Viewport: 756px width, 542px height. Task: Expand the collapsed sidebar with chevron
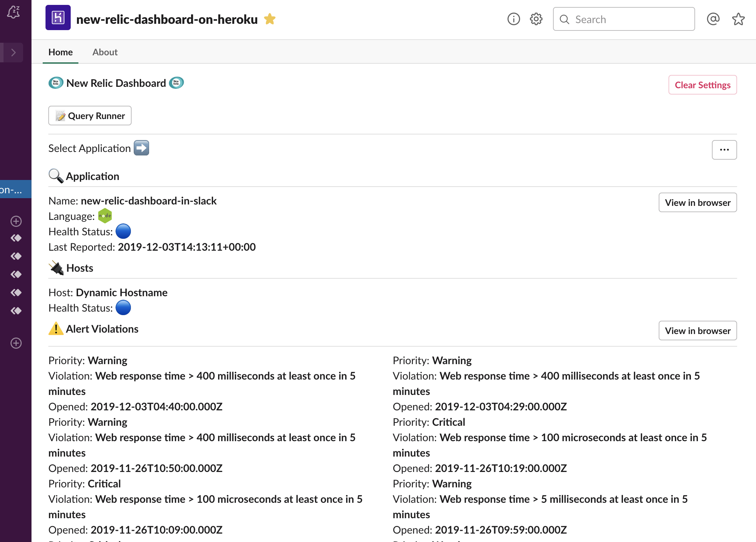(13, 53)
